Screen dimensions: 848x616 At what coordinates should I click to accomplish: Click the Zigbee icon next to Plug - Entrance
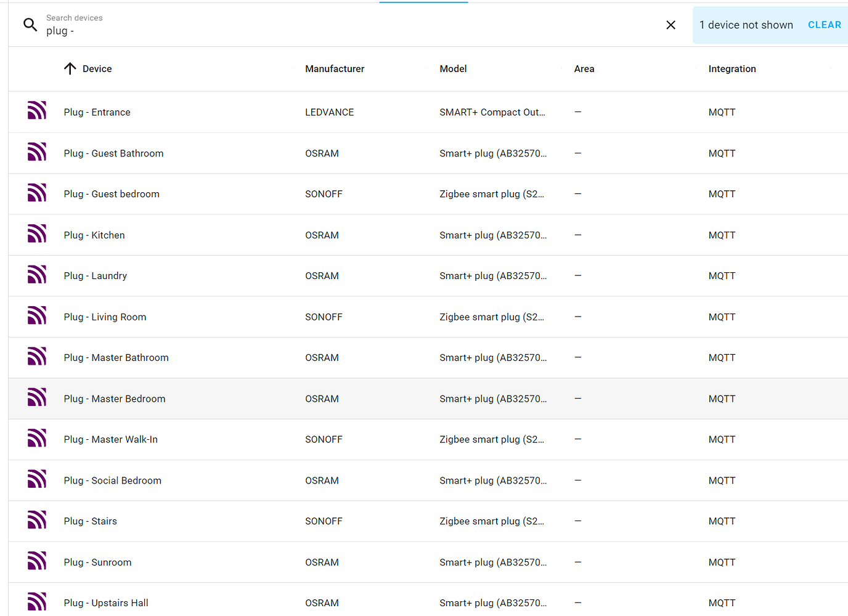point(36,110)
